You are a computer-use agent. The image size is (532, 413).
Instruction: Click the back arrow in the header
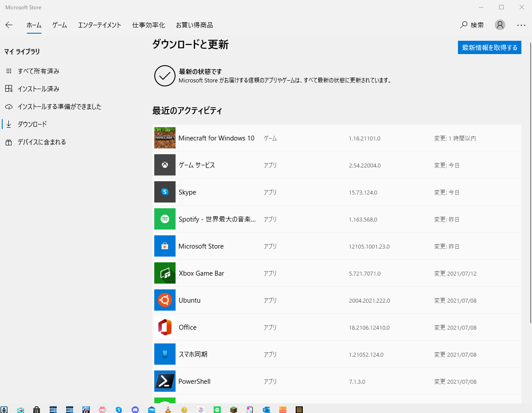pos(9,25)
